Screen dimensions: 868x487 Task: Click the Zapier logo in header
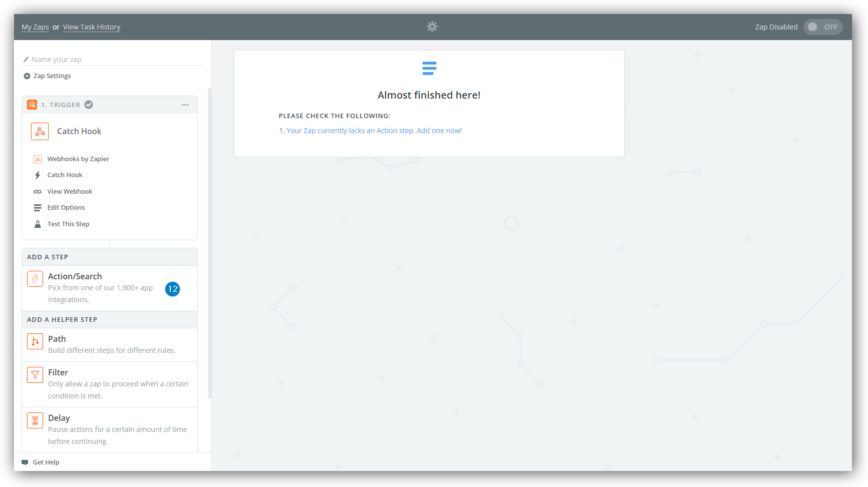click(432, 27)
